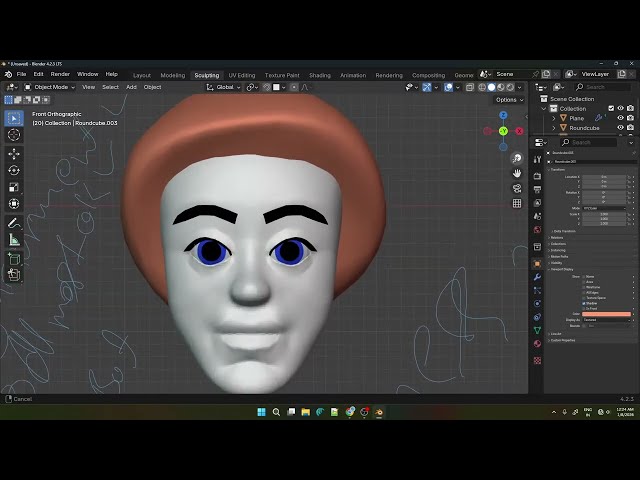Toggle Collection exclude checkbox in outliner
This screenshot has width=640, height=480.
pyautogui.click(x=611, y=108)
